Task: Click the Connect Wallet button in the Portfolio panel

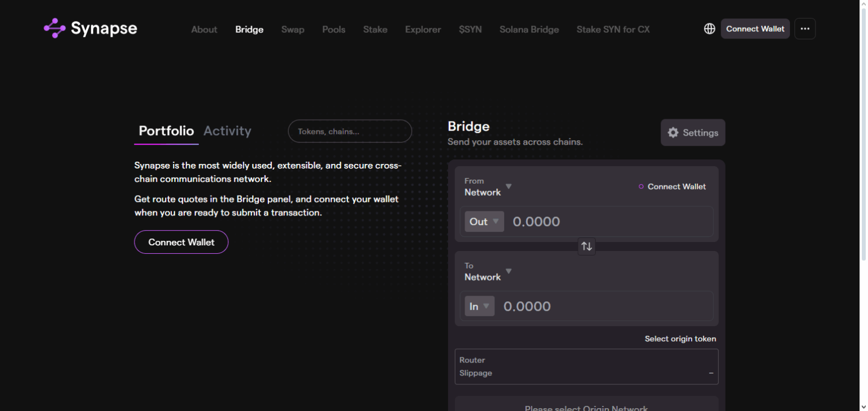Action: (x=181, y=242)
